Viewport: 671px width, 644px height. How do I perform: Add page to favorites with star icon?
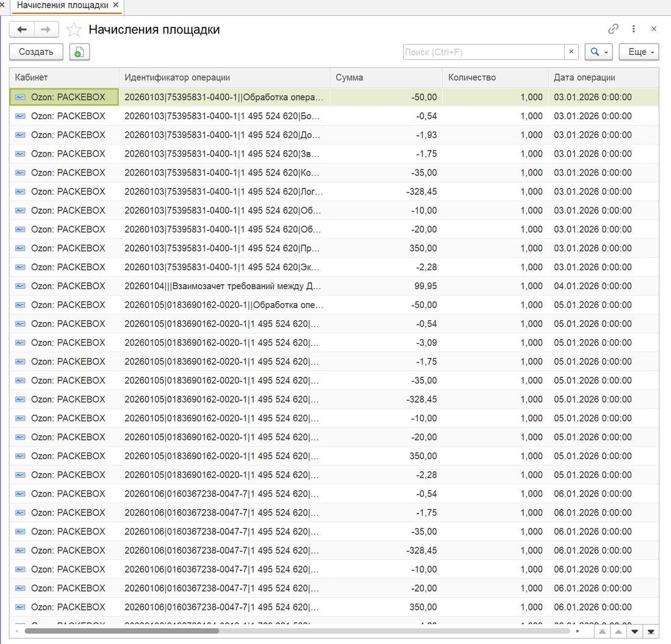74,29
